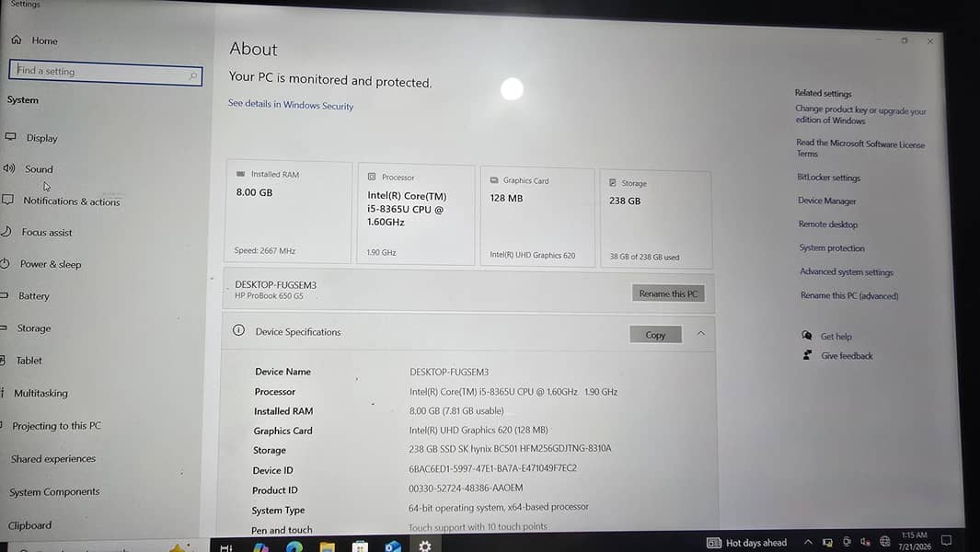Select the 8.00 GB (7.81 GB usable) text
980x552 pixels.
click(x=456, y=410)
